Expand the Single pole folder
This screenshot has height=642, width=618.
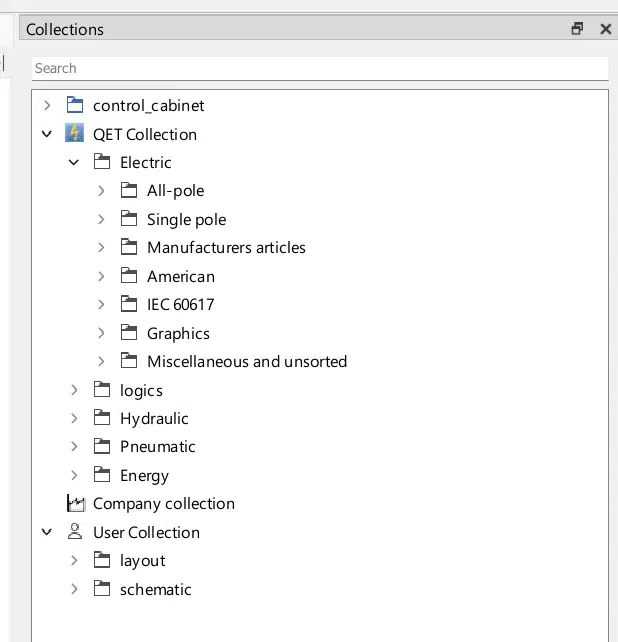tap(101, 219)
